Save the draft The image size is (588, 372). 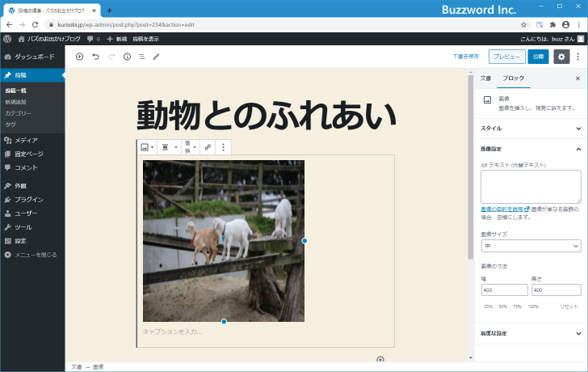coord(466,57)
